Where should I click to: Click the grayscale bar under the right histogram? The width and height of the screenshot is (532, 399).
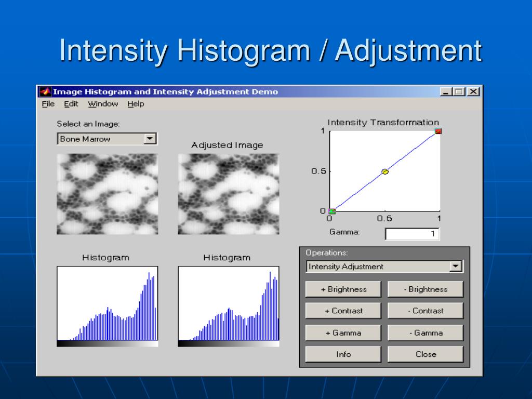click(x=229, y=344)
